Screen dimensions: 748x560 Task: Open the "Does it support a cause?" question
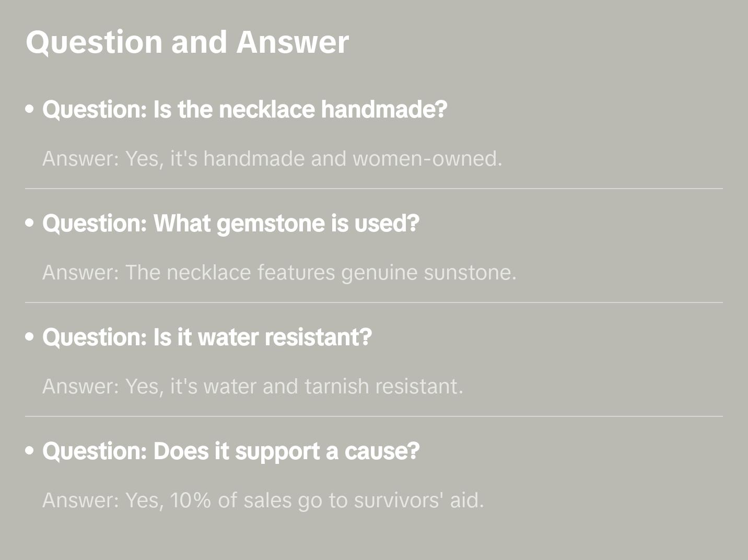click(231, 451)
